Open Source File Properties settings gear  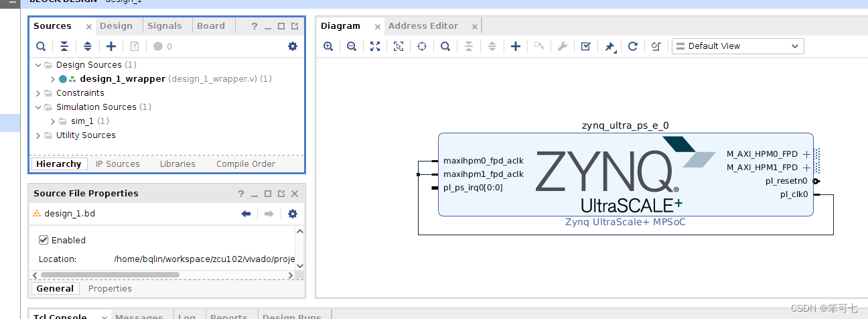coord(292,214)
